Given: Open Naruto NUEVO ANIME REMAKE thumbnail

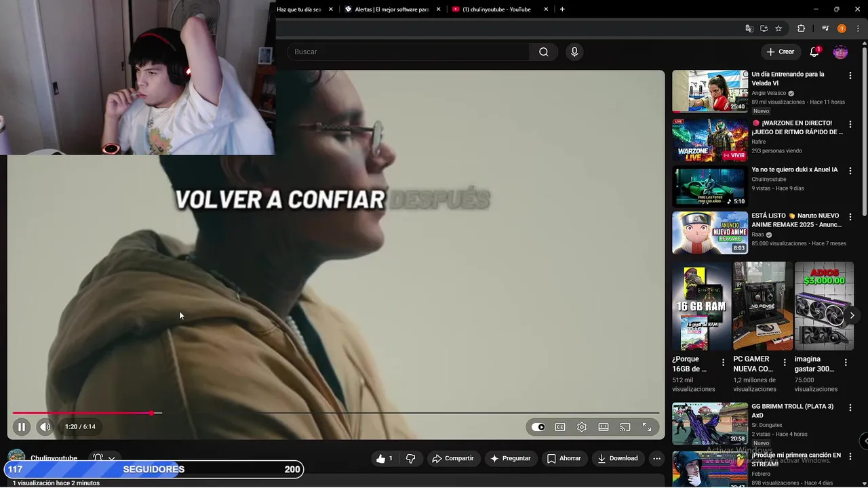Looking at the screenshot, I should [x=710, y=232].
